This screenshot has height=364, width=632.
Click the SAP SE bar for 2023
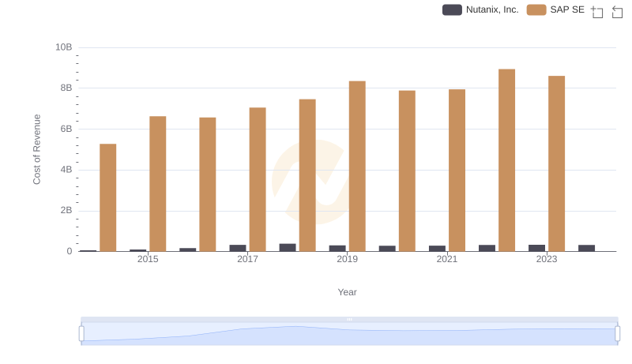557,163
